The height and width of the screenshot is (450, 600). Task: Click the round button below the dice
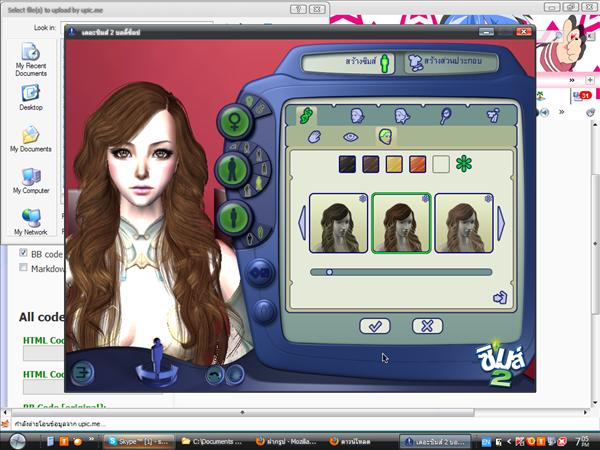[264, 311]
